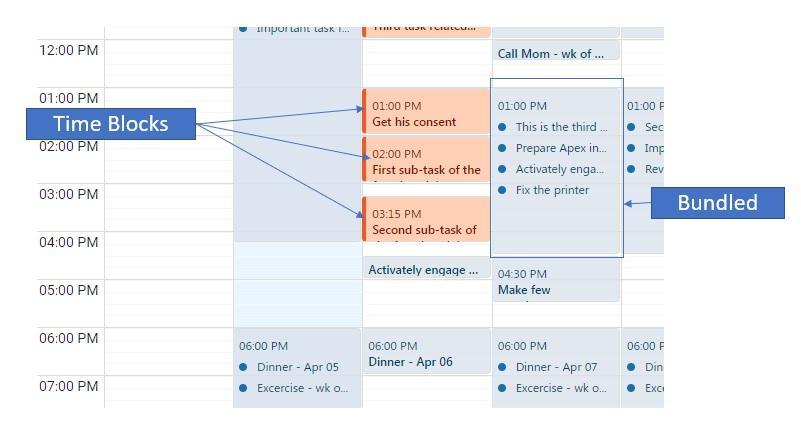The image size is (801, 439).
Task: Select the 05:00 PM time slot label
Action: pyautogui.click(x=68, y=290)
